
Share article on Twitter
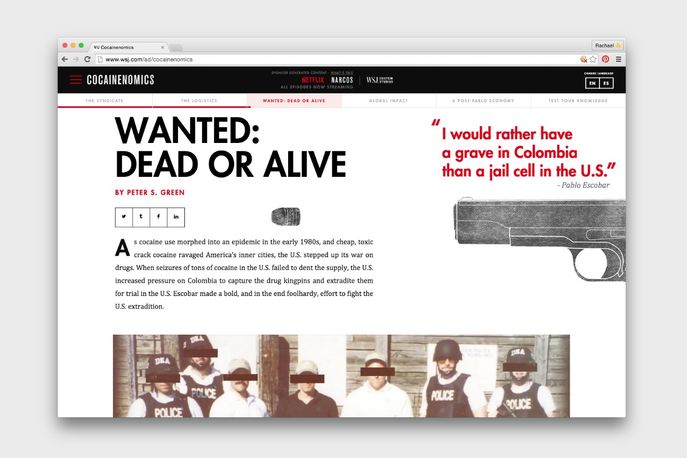pos(124,216)
